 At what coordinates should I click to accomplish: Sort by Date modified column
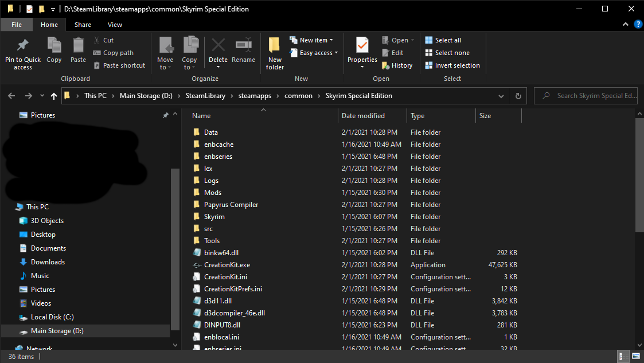coord(372,116)
